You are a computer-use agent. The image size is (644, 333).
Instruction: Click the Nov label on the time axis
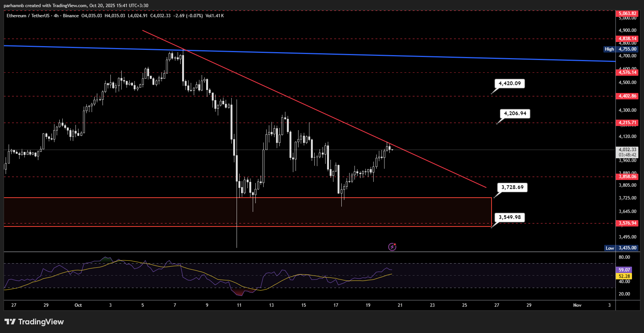577,305
